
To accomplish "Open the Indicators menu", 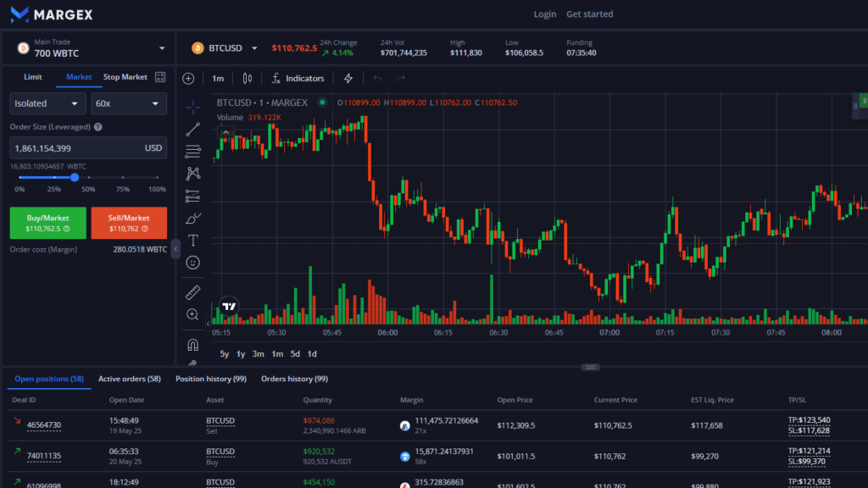I will point(298,79).
